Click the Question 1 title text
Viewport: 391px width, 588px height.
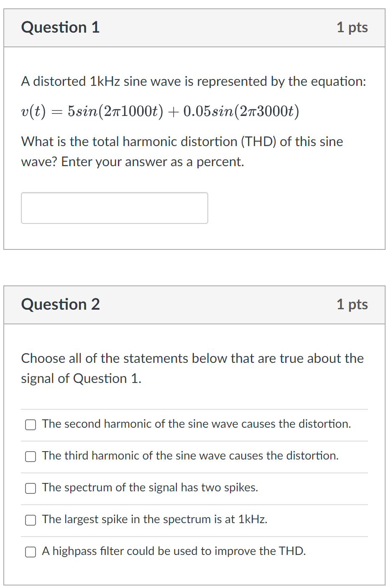tap(60, 27)
